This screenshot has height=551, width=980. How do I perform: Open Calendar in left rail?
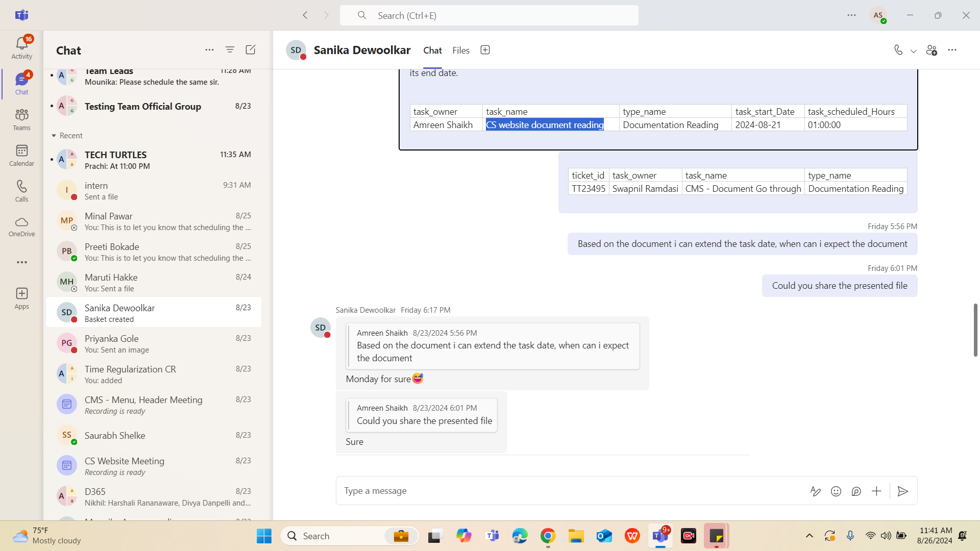[21, 155]
